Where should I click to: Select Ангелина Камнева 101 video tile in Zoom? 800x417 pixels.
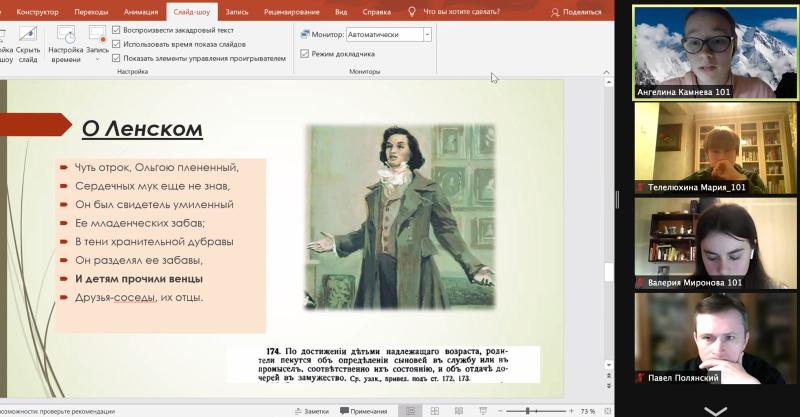(715, 52)
